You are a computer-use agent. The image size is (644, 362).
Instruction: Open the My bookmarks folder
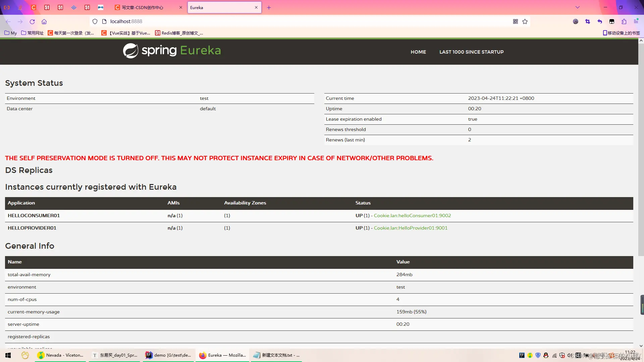[11, 33]
